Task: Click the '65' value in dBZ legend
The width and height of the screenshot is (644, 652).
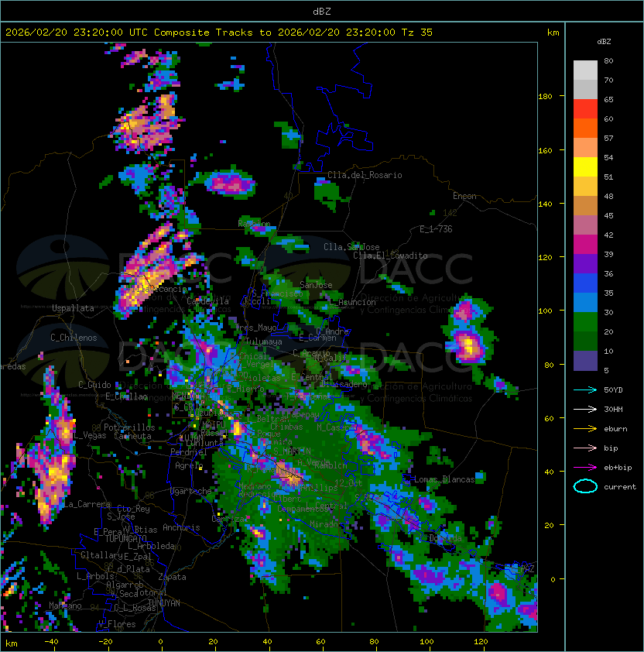Action: tap(608, 100)
